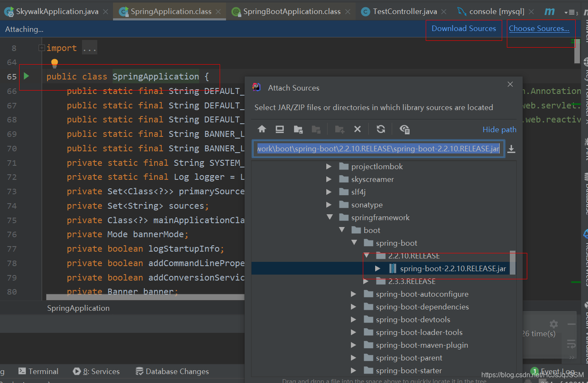
Task: Close the SpringBootApplication.class tab
Action: (348, 11)
